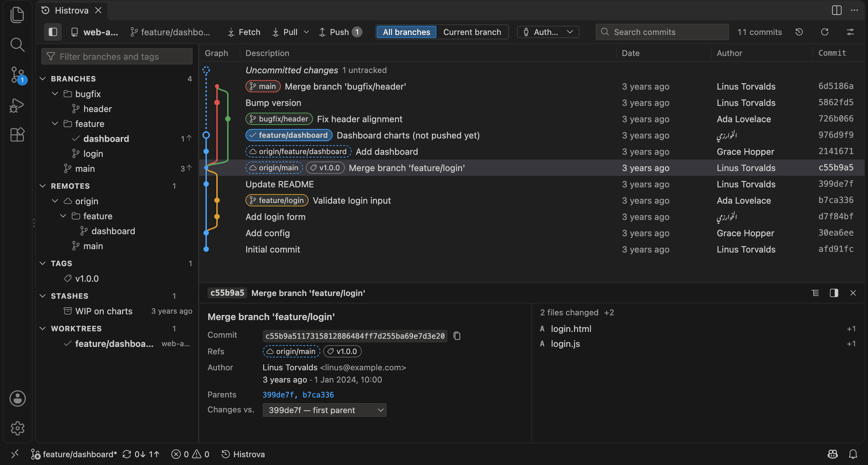Open the remote window indicator in status bar
Viewport: 868px width, 465px height.
pyautogui.click(x=15, y=454)
